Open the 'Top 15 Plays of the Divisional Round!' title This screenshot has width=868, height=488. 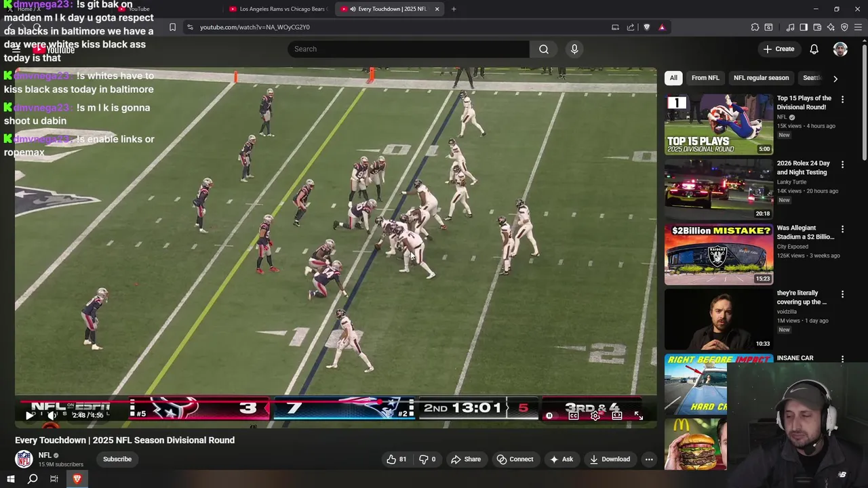pyautogui.click(x=804, y=102)
